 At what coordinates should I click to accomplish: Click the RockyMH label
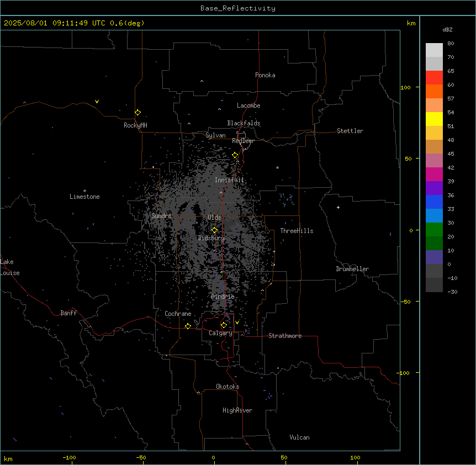coord(135,125)
